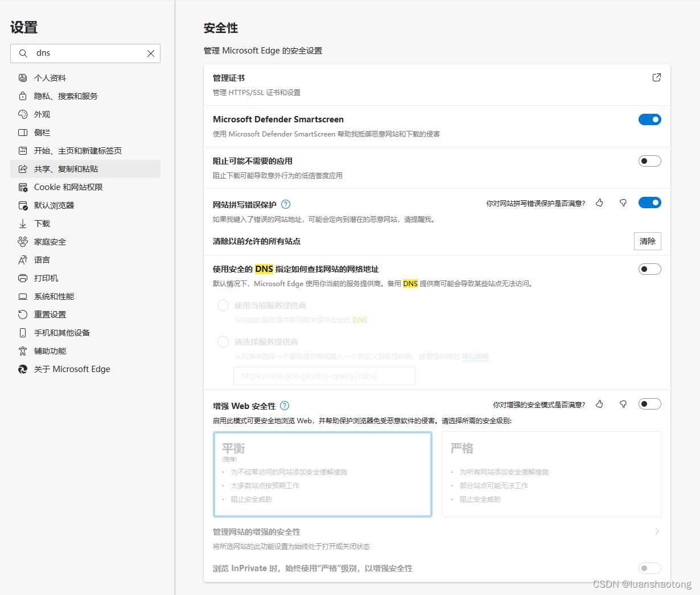Click the 手机和其他设备 phone icon
Screen dimensions: 700x595
23,333
